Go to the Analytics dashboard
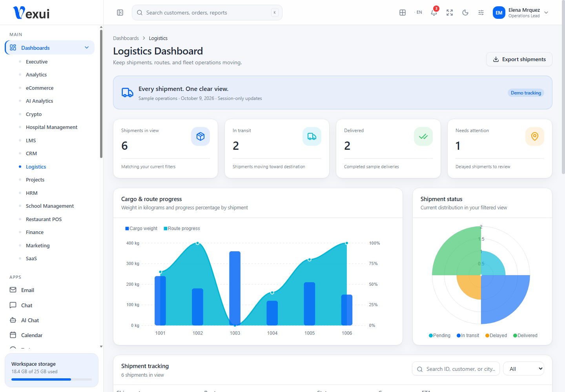The image size is (565, 392). 36,74
